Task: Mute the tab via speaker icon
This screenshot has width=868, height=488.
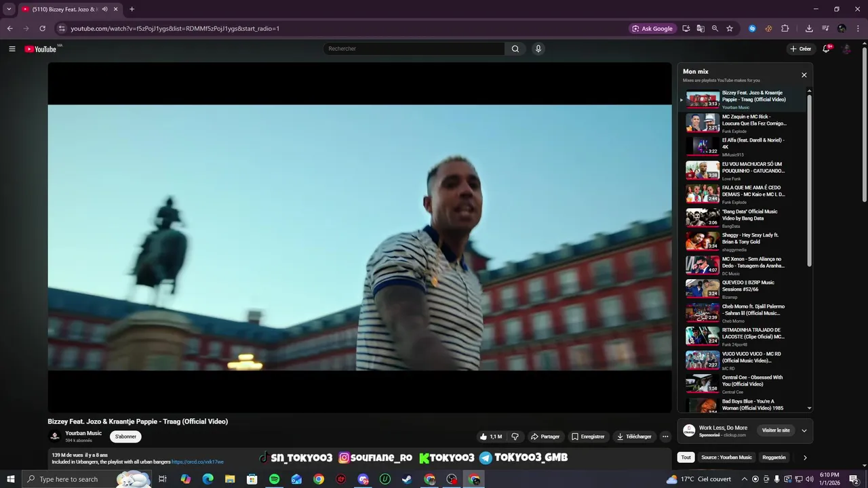Action: point(104,9)
